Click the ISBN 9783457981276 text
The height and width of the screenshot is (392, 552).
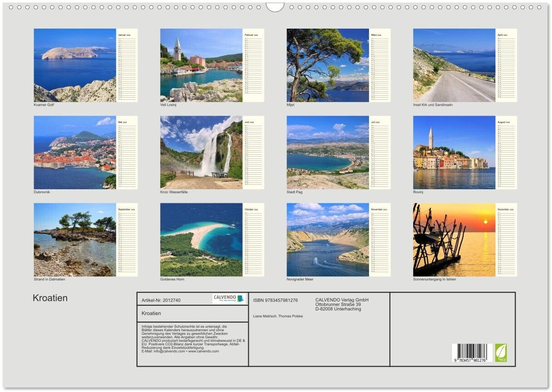click(275, 300)
